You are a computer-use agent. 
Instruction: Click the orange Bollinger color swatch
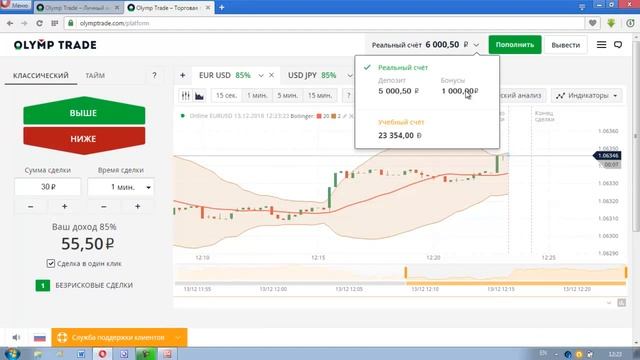pyautogui.click(x=333, y=116)
